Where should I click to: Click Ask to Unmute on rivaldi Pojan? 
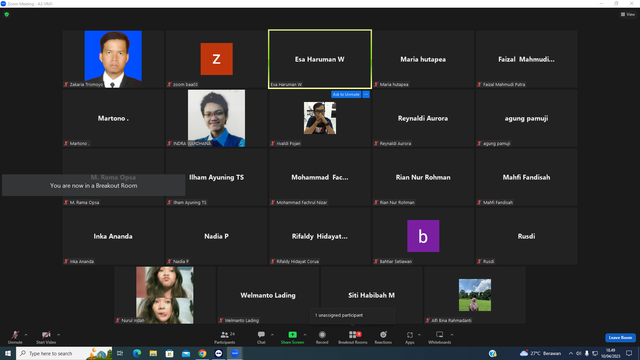pyautogui.click(x=346, y=94)
